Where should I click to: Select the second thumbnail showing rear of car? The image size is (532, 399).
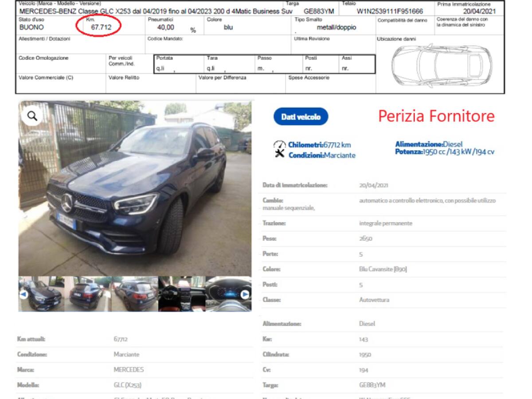click(x=87, y=294)
